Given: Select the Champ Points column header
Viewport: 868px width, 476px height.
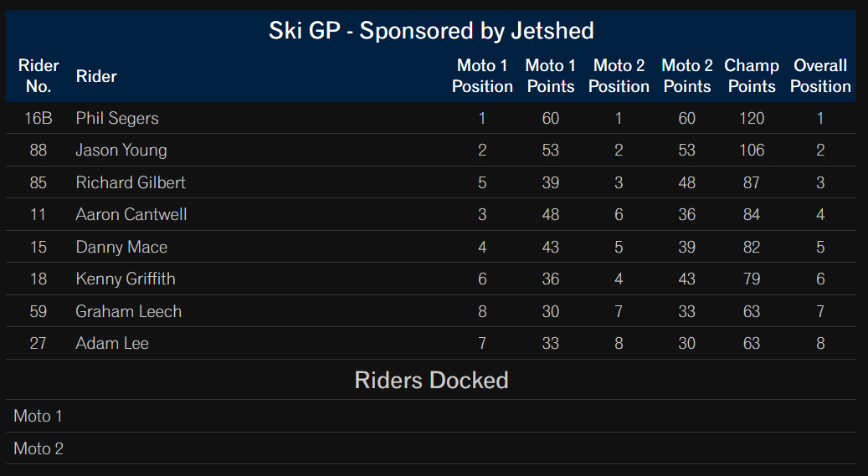Looking at the screenshot, I should [x=751, y=76].
